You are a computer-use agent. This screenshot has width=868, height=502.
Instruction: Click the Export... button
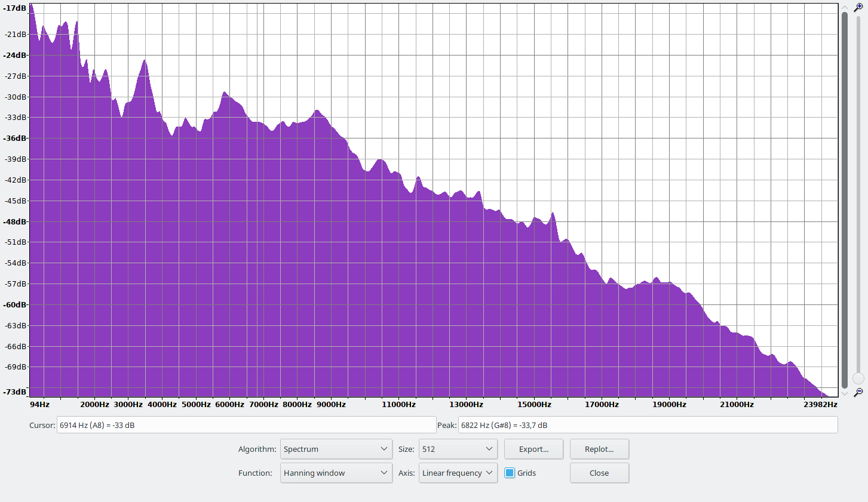click(x=533, y=449)
